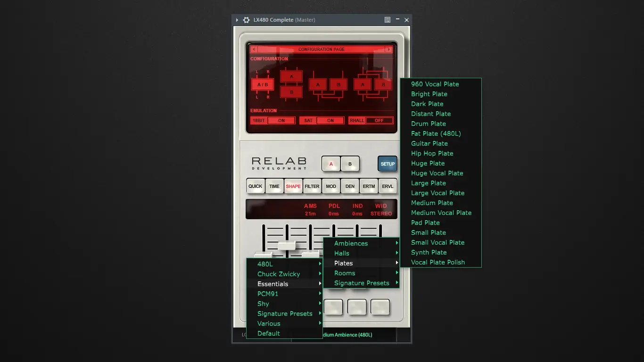The image size is (644, 362).
Task: Expand the Shy preset submenu
Action: [x=285, y=304]
